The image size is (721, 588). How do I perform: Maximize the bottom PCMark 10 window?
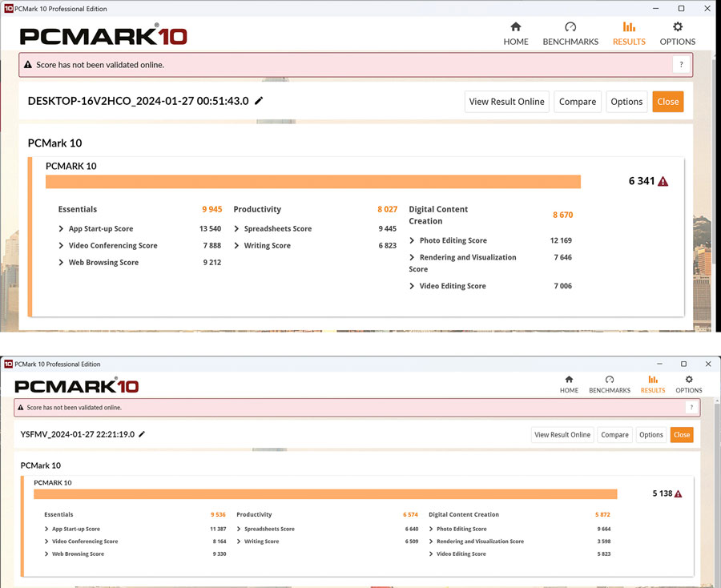coord(684,364)
